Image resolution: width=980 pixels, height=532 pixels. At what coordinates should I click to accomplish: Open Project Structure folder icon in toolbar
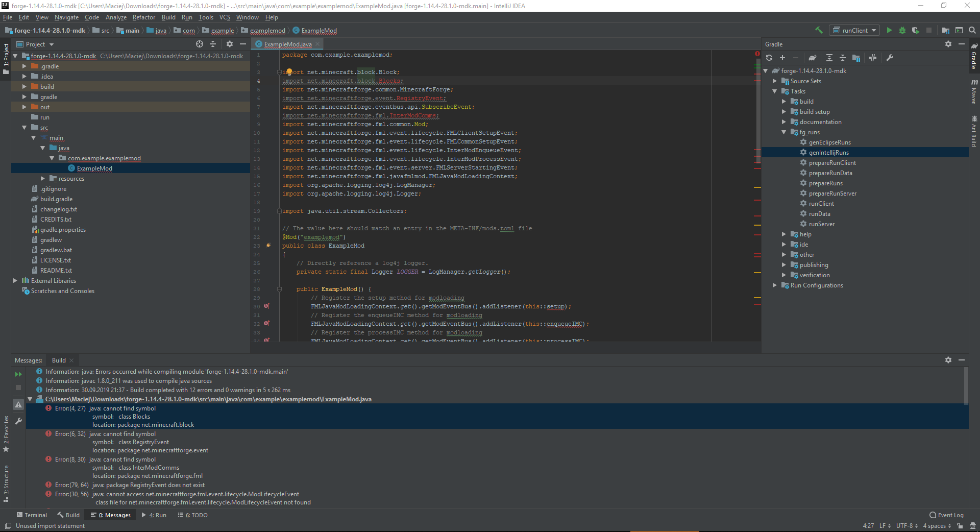[946, 30]
